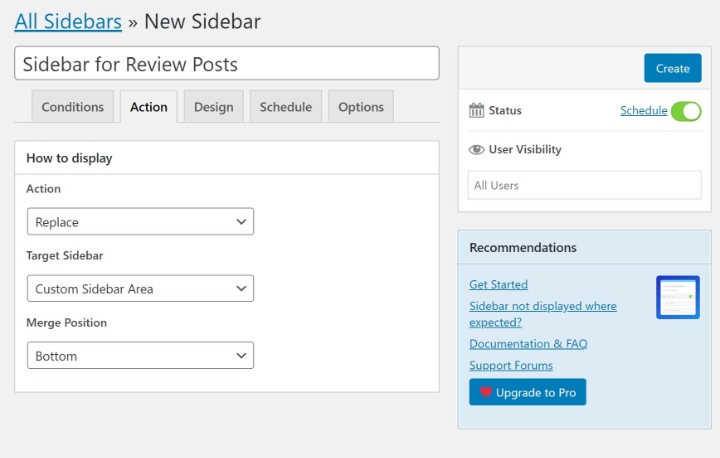720x458 pixels.
Task: Click the All Users visibility field
Action: coord(585,185)
